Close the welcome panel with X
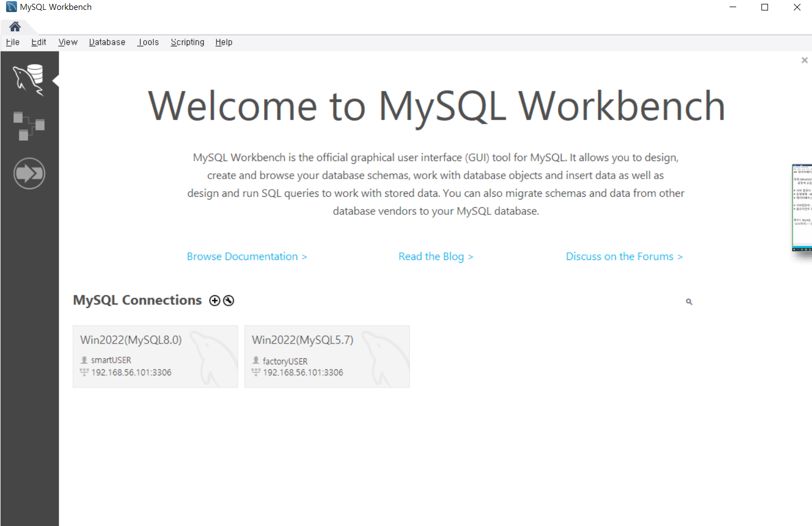 804,60
